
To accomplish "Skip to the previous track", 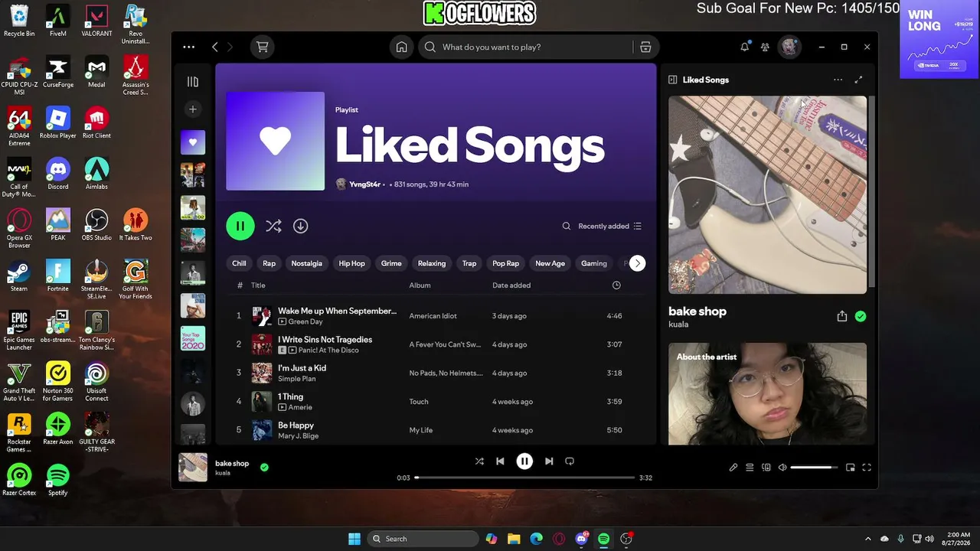I will click(500, 461).
